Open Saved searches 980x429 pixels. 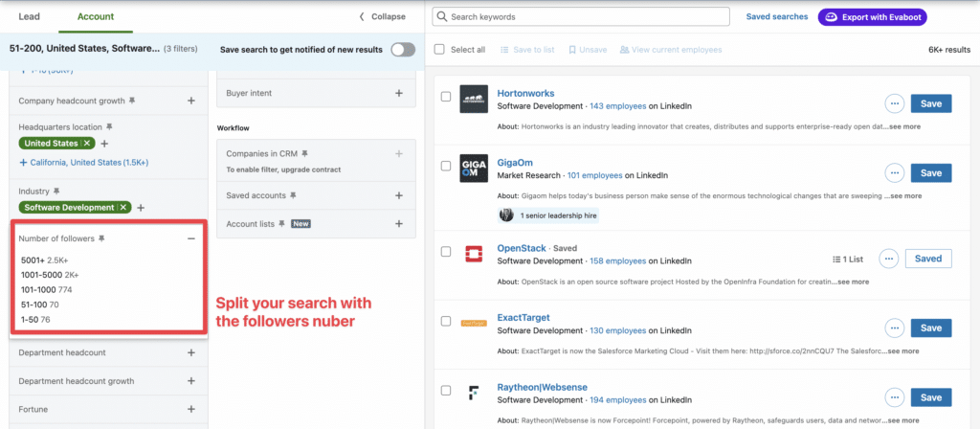coord(777,17)
